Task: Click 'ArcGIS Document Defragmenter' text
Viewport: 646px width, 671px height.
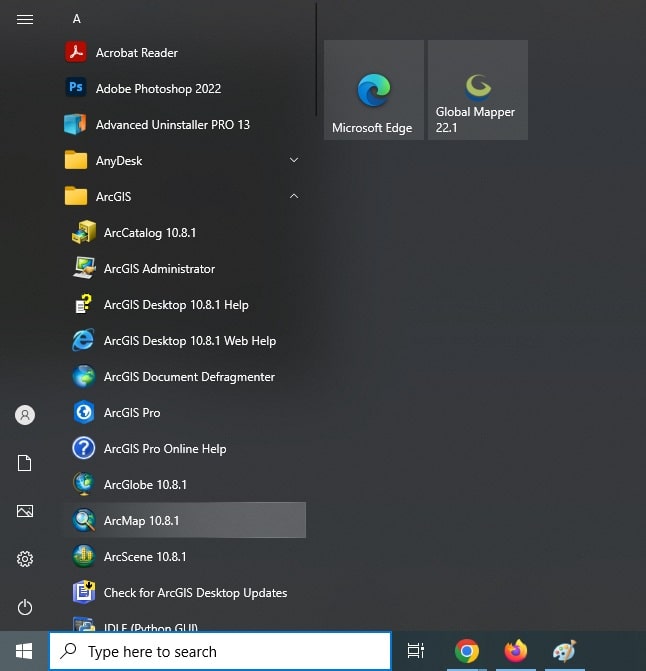Action: point(189,377)
